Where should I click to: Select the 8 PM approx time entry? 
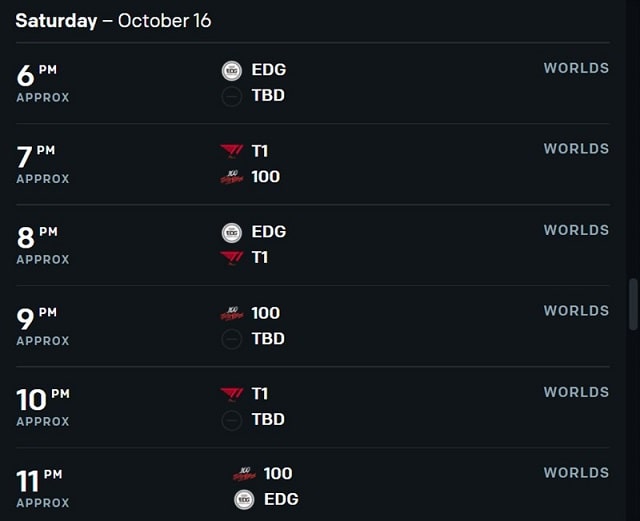click(x=43, y=245)
